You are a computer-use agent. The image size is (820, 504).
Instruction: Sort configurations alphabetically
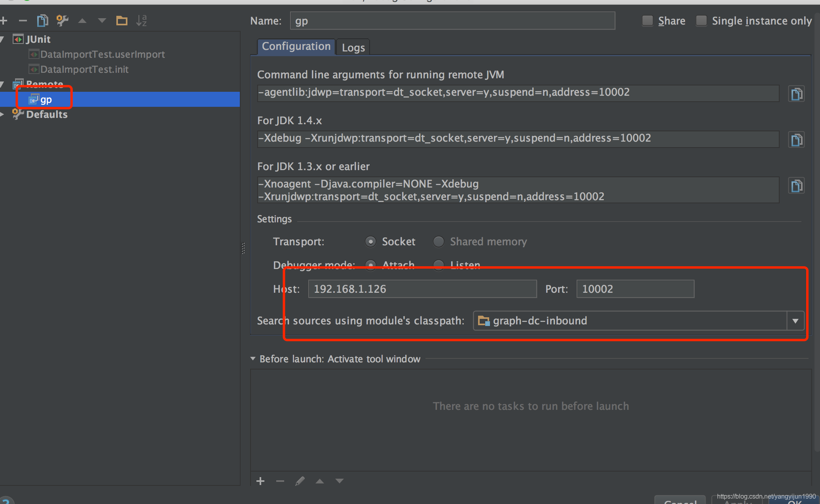pyautogui.click(x=142, y=21)
